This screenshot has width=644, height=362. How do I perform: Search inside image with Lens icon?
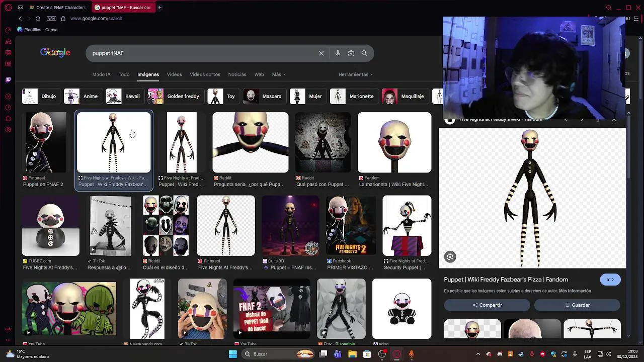pos(450,257)
